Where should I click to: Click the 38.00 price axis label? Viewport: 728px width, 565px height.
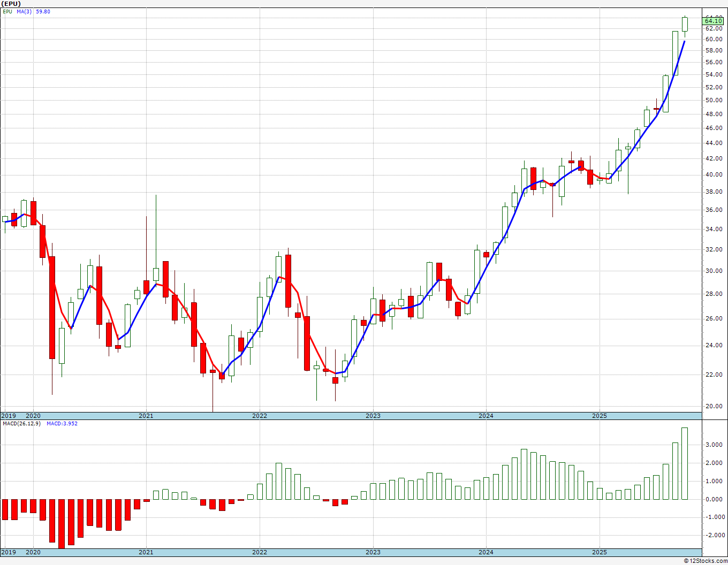pos(714,192)
